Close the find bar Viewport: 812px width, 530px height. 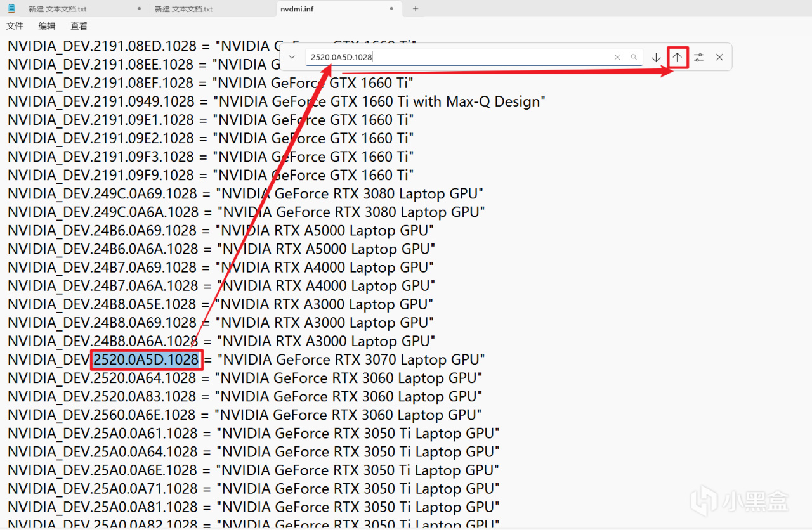(x=719, y=57)
